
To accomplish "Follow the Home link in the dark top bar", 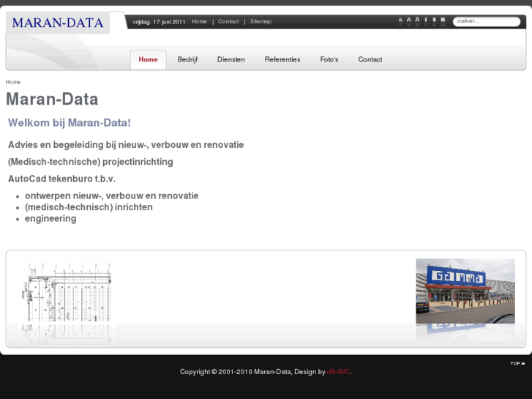I will [199, 21].
